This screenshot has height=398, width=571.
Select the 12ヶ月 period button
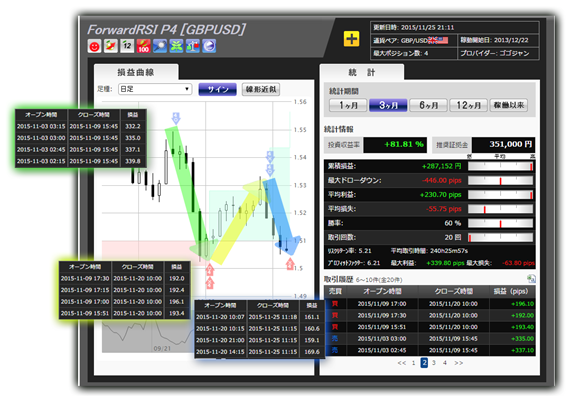(x=468, y=105)
